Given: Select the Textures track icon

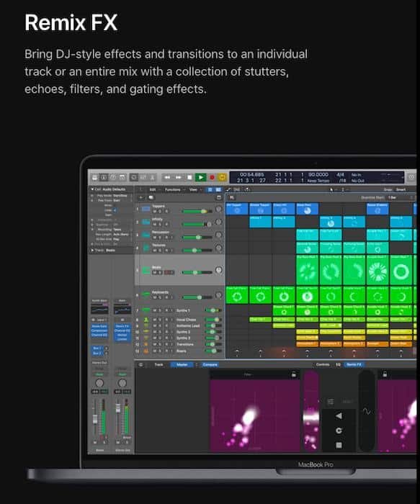Looking at the screenshot, I should (x=146, y=248).
